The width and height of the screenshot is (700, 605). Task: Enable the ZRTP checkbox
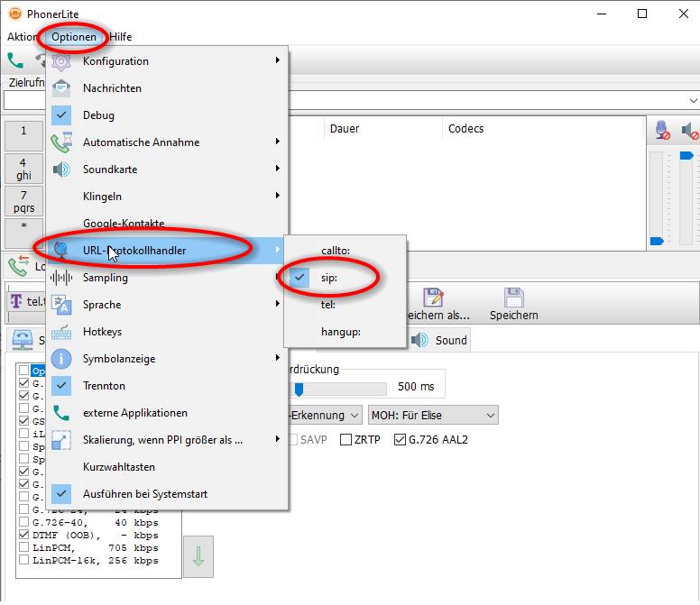[x=346, y=440]
